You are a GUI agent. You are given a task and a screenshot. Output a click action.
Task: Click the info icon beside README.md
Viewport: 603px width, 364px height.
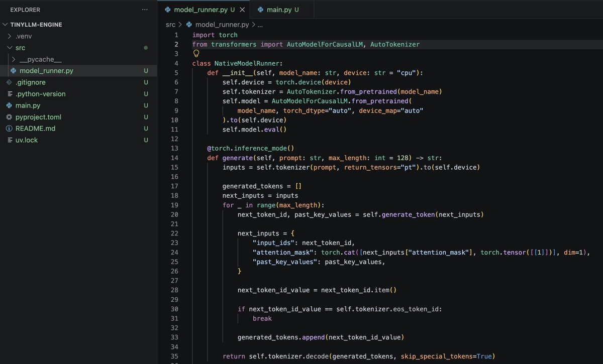(x=10, y=129)
